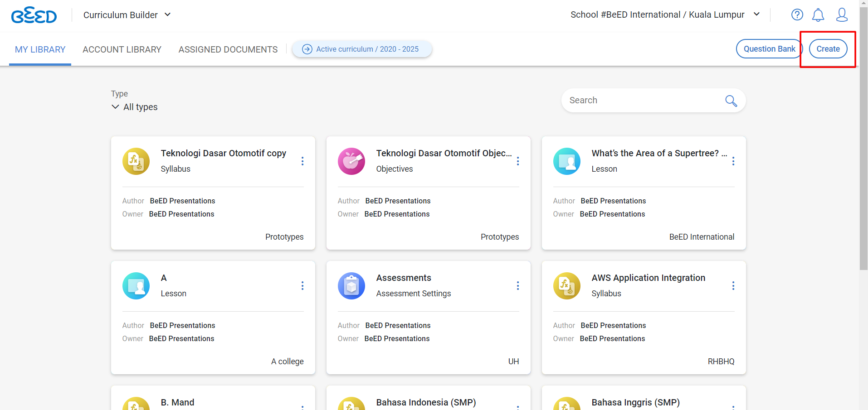Click the title 'A' of lesson card
The width and height of the screenshot is (868, 410).
tap(164, 278)
